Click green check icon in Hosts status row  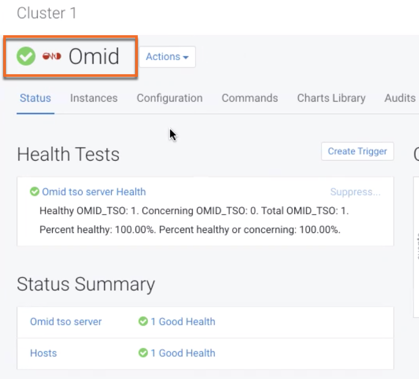click(143, 353)
